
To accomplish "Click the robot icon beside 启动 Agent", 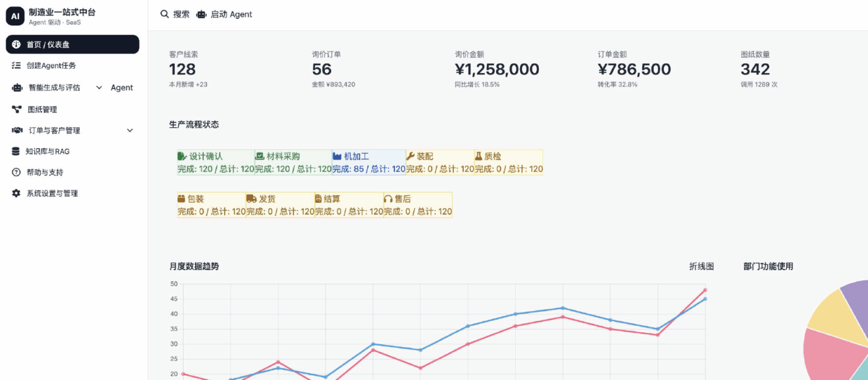I will click(x=201, y=14).
